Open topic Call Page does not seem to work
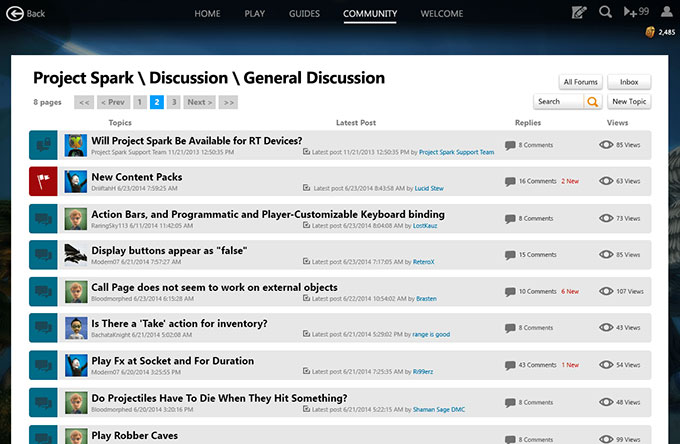The width and height of the screenshot is (680, 444). [214, 287]
